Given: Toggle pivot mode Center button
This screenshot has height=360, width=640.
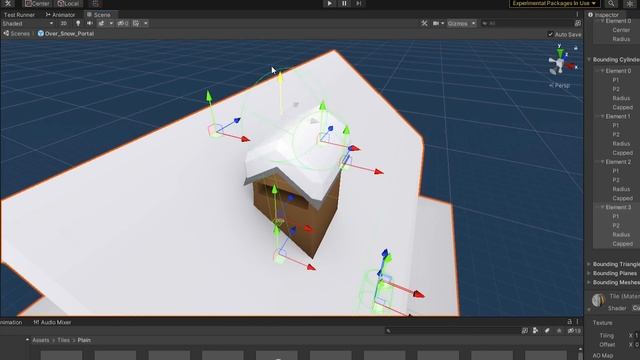Looking at the screenshot, I should tap(37, 4).
